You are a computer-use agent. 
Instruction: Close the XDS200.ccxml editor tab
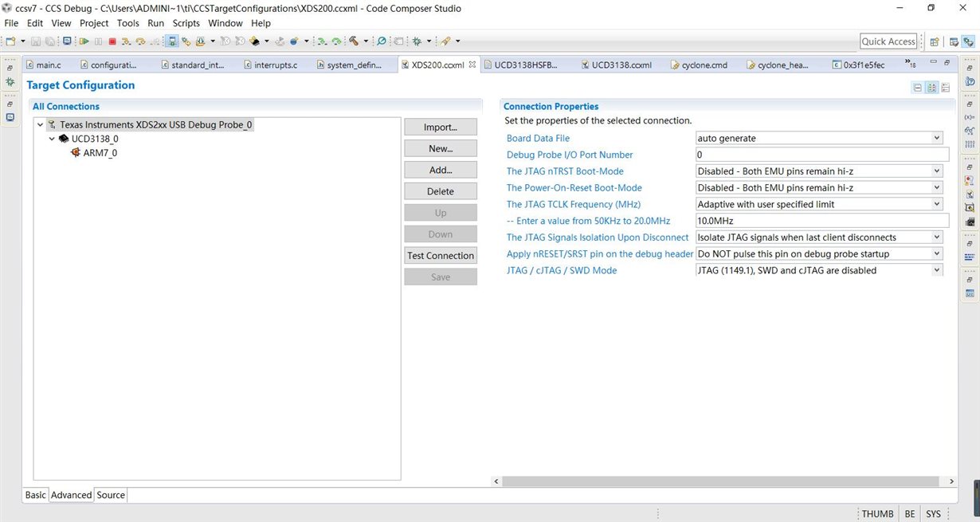[x=472, y=65]
